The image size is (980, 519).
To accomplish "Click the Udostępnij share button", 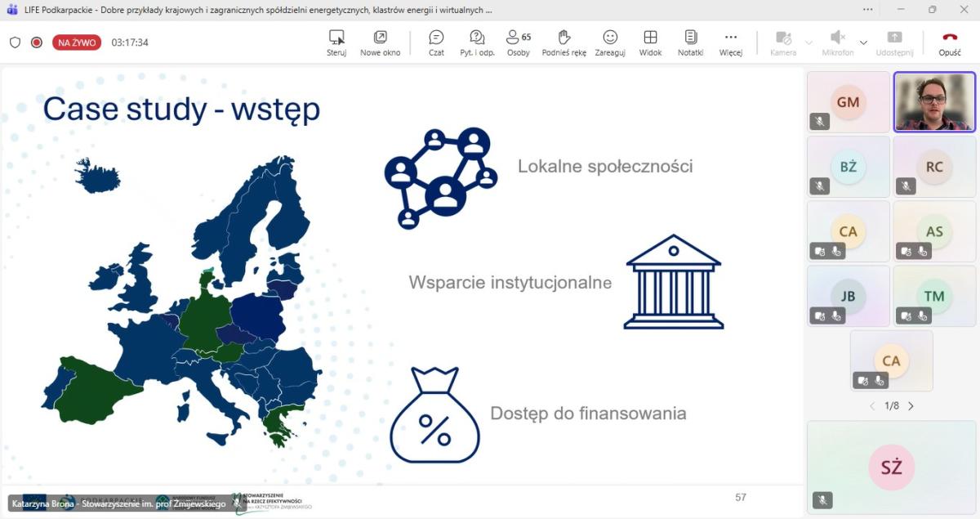I will (x=894, y=43).
